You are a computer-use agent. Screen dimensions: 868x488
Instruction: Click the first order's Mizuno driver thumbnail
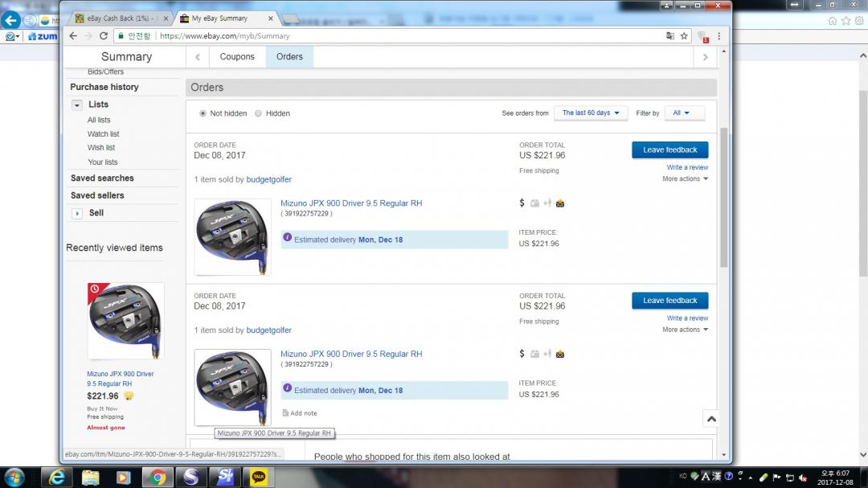coord(232,237)
